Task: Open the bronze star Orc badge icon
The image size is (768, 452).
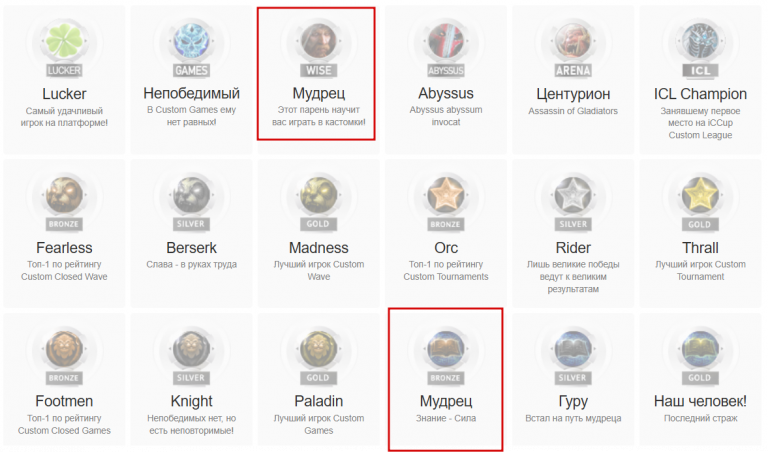Action: point(446,195)
